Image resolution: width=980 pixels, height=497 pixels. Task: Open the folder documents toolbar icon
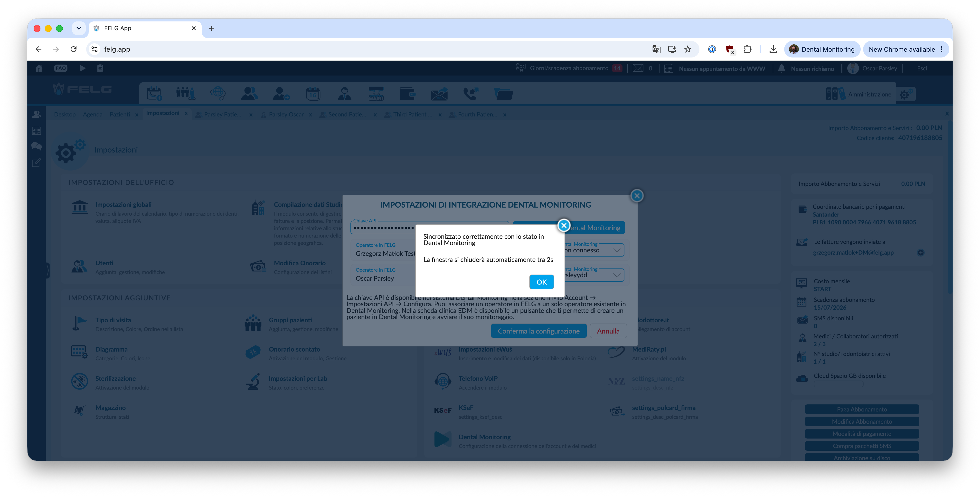click(x=503, y=94)
